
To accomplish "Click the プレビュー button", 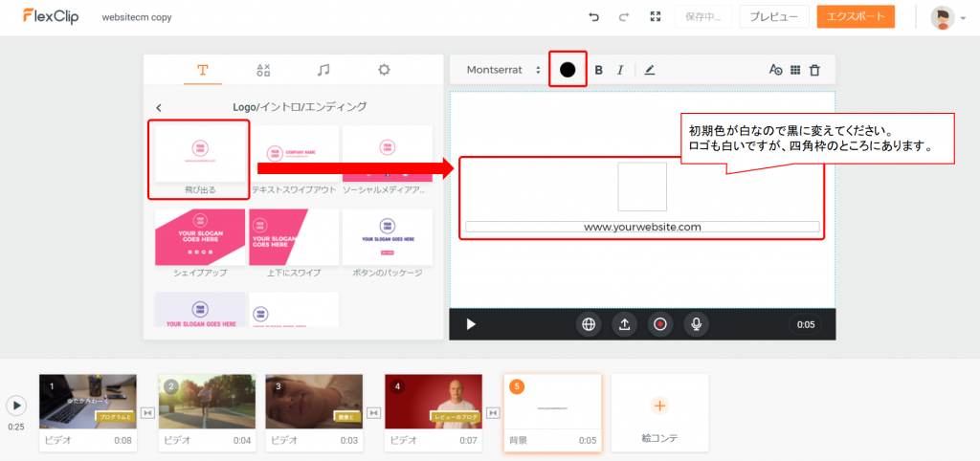I will (x=774, y=17).
